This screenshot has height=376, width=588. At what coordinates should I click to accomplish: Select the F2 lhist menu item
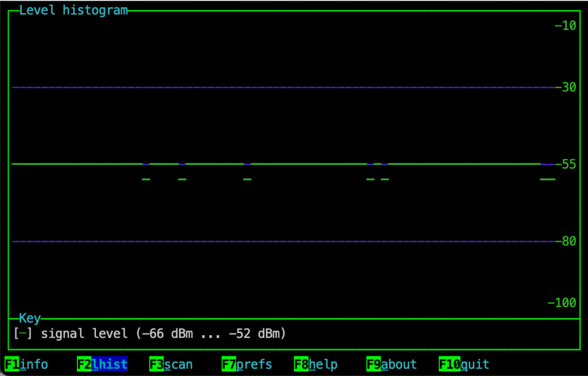pyautogui.click(x=102, y=364)
